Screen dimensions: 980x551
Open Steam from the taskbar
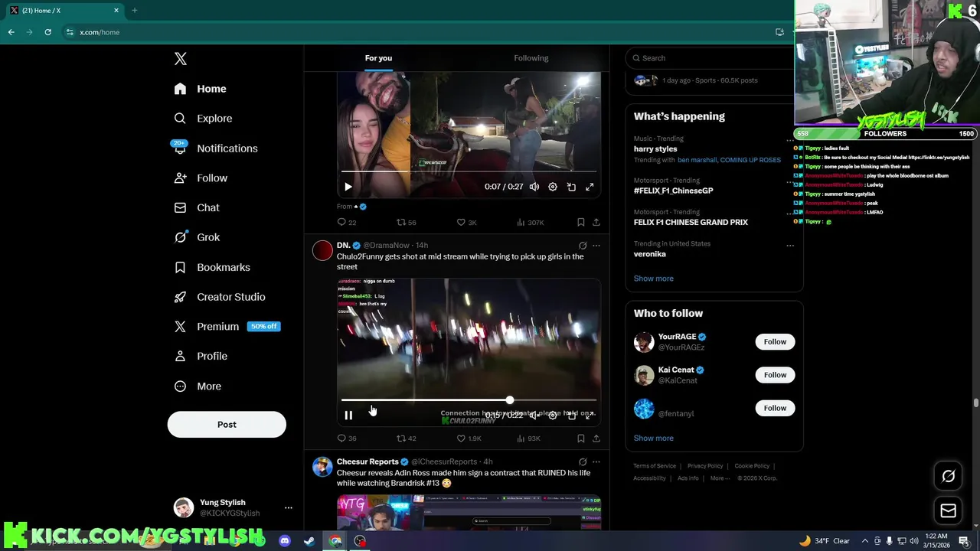click(309, 541)
